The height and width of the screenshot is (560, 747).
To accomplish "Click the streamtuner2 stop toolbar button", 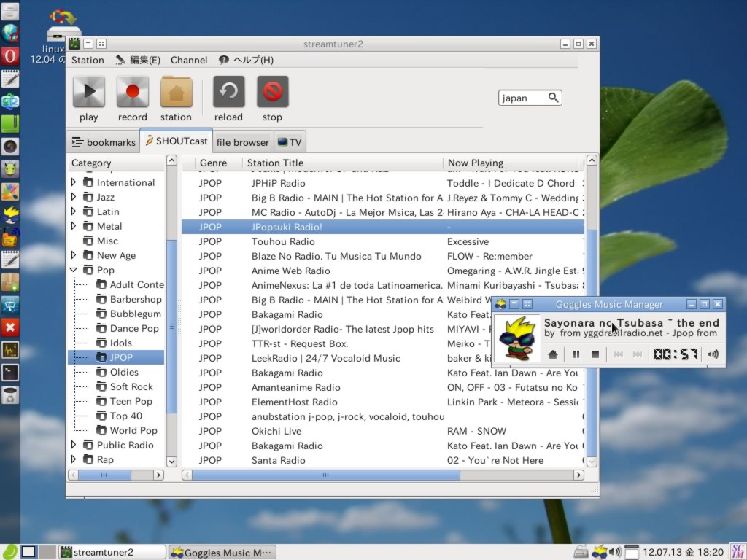I will tap(273, 99).
